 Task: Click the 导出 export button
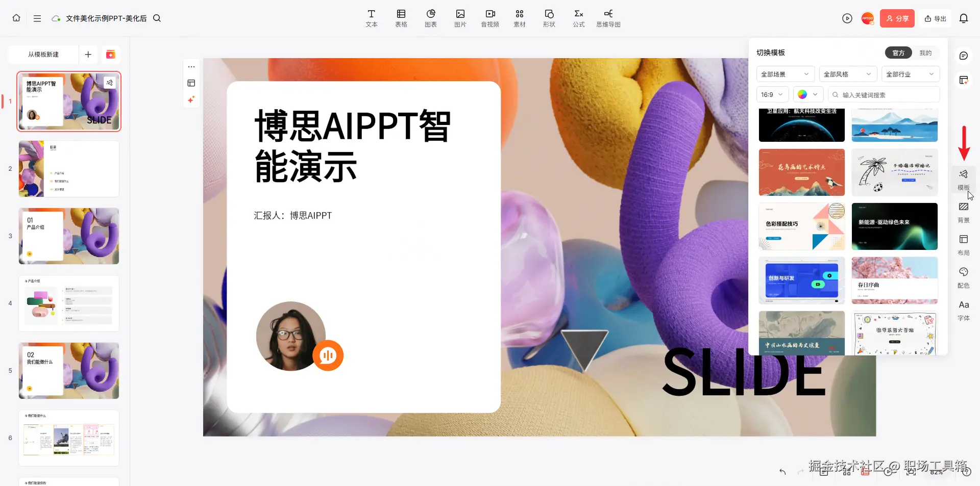click(x=935, y=18)
